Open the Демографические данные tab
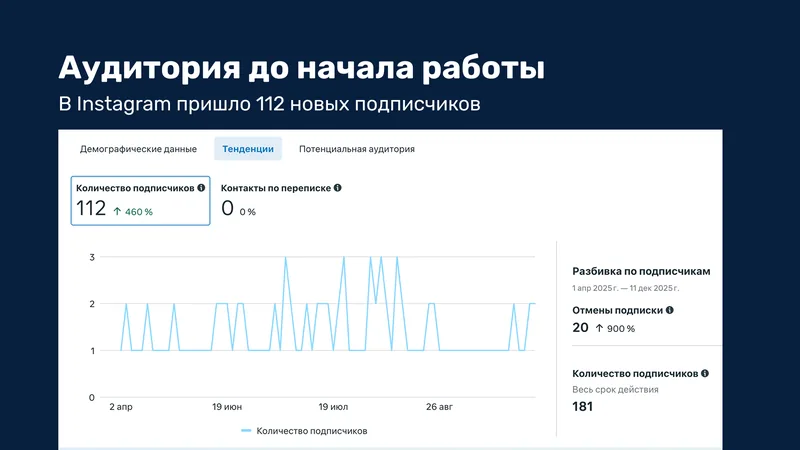This screenshot has width=800, height=450. [138, 149]
